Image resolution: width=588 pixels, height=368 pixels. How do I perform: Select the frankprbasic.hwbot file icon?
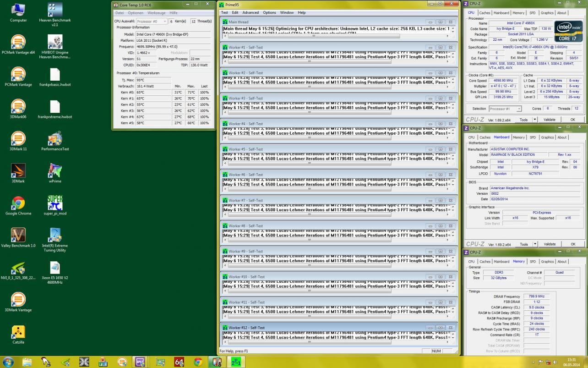(x=54, y=77)
